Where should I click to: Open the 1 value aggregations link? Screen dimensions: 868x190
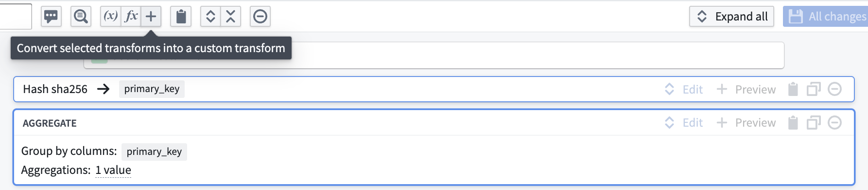pyautogui.click(x=113, y=170)
